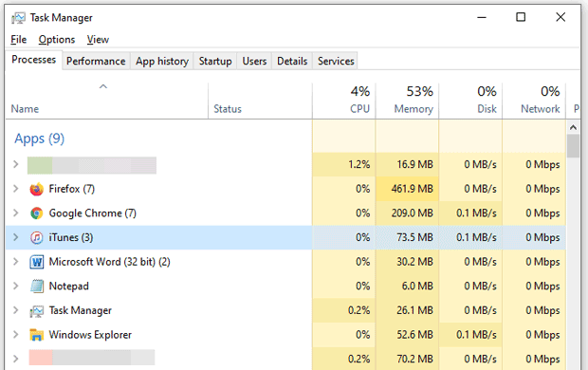Select the Google Chrome (7) row name
The width and height of the screenshot is (588, 370).
(93, 213)
